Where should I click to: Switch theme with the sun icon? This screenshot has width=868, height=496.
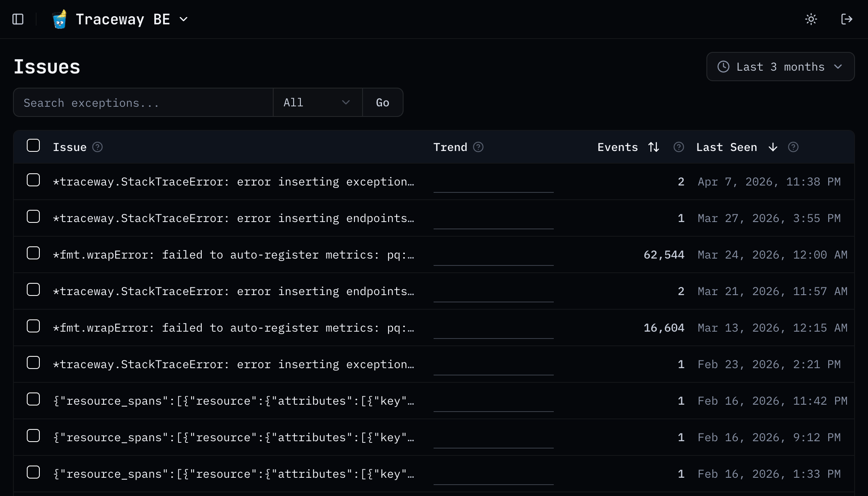click(x=811, y=19)
